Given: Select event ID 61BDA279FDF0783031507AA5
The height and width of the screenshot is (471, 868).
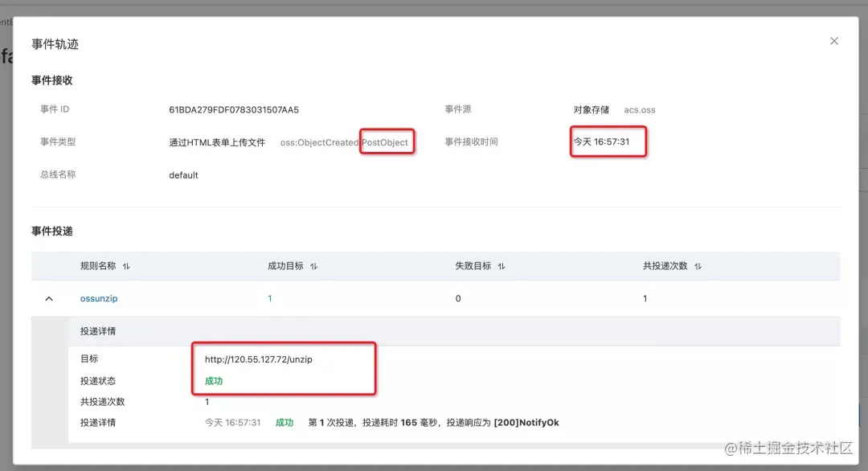Looking at the screenshot, I should tap(234, 109).
